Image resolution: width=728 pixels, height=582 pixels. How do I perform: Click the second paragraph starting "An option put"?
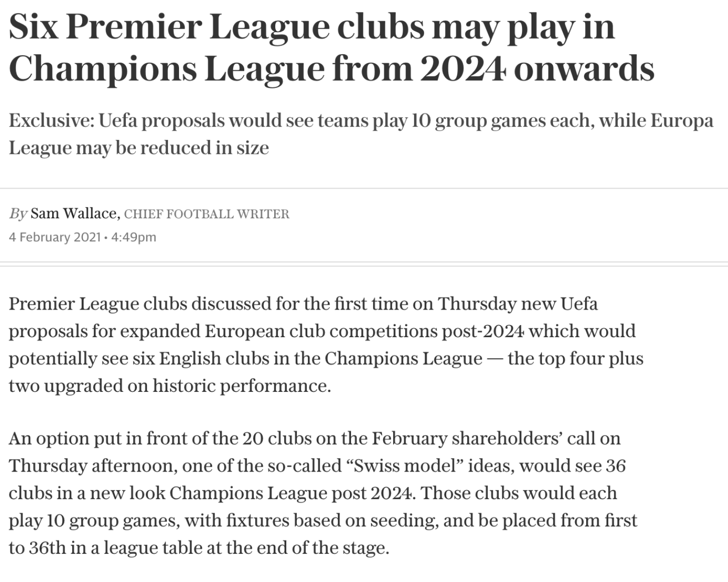point(323,493)
